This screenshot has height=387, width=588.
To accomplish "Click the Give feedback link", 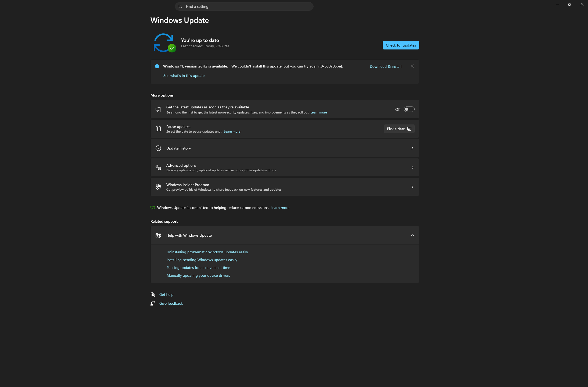I will (171, 303).
